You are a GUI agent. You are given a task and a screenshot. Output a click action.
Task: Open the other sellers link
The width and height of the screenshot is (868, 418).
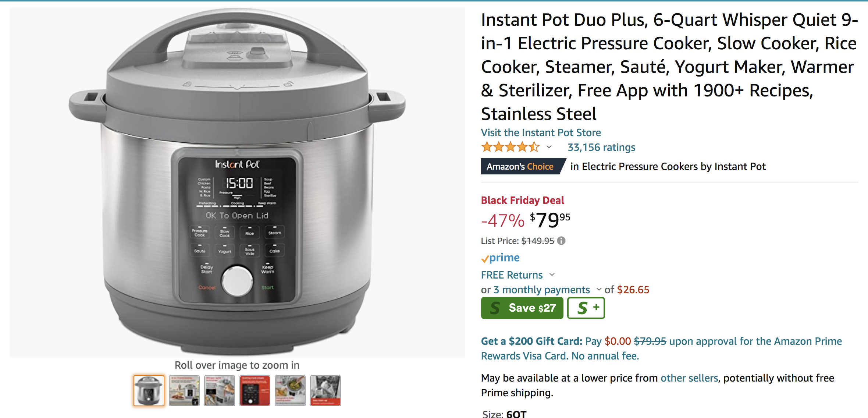689,378
